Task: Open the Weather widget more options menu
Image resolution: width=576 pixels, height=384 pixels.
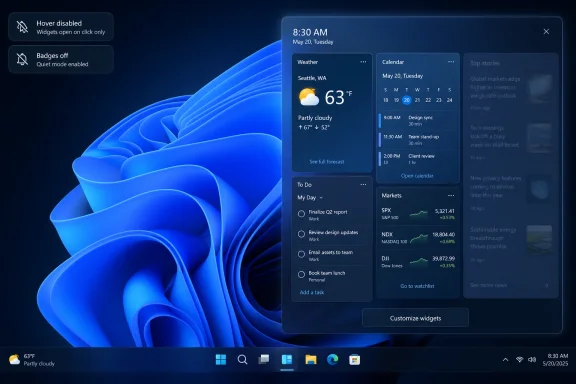Action: [x=363, y=62]
